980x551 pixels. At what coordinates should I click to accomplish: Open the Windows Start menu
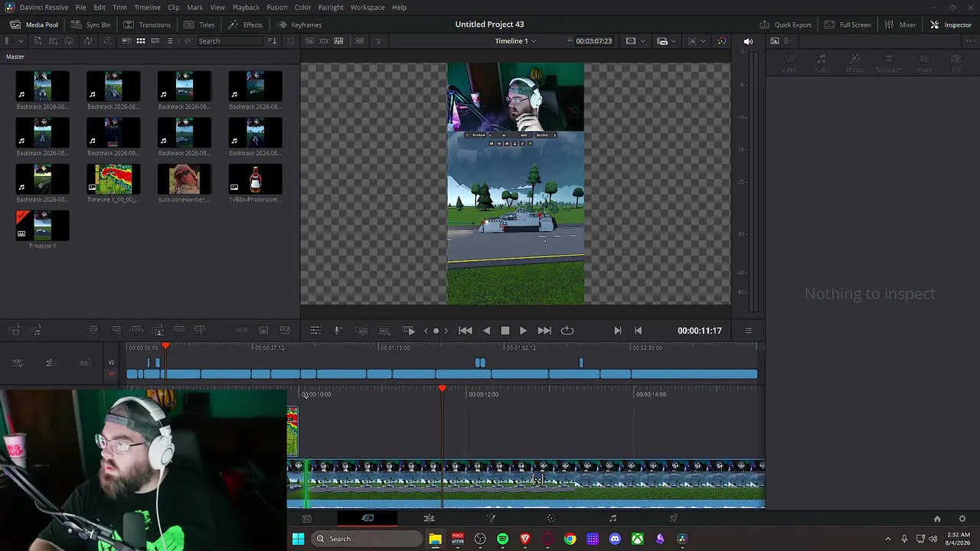tap(298, 539)
